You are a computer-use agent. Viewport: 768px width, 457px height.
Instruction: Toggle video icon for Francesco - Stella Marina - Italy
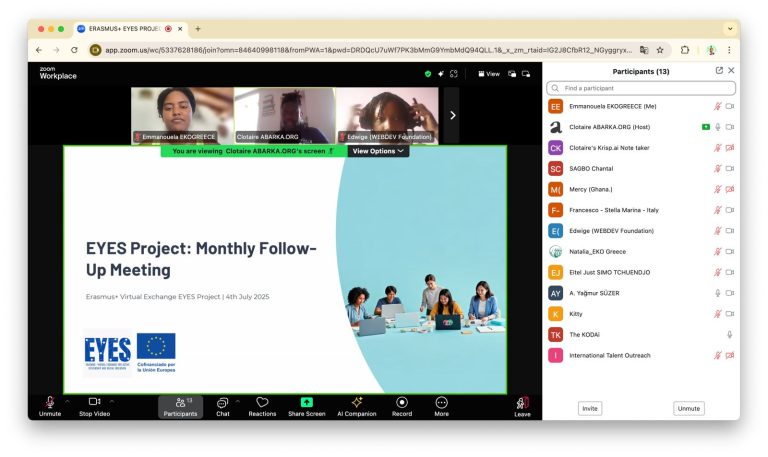[x=730, y=210]
